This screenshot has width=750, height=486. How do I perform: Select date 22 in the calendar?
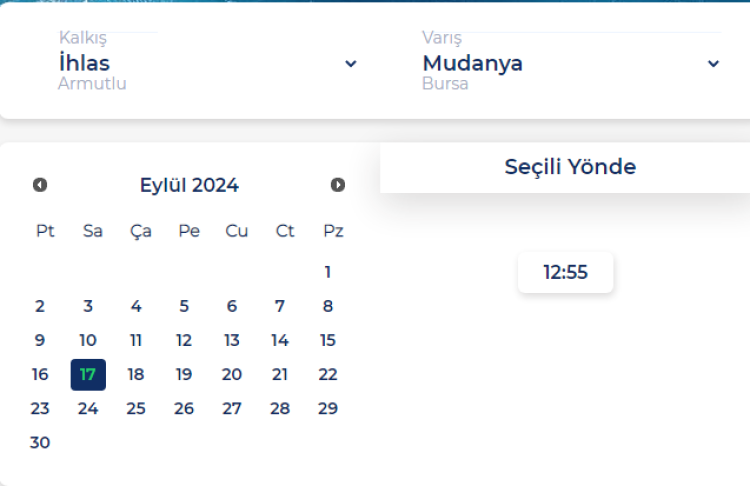point(328,375)
